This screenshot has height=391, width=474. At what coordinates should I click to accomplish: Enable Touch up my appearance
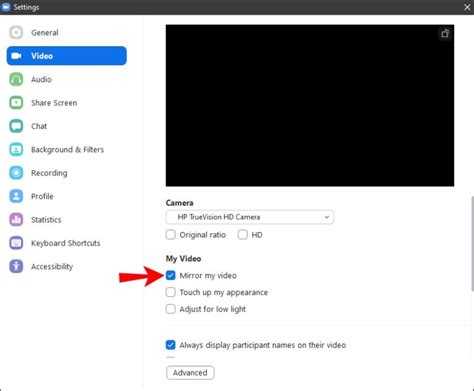[x=171, y=292]
